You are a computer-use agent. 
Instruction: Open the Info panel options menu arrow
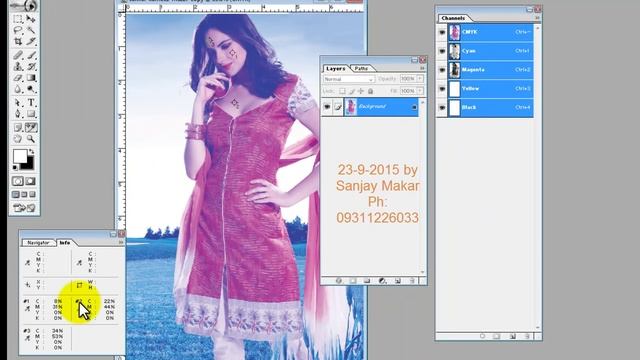pyautogui.click(x=121, y=242)
